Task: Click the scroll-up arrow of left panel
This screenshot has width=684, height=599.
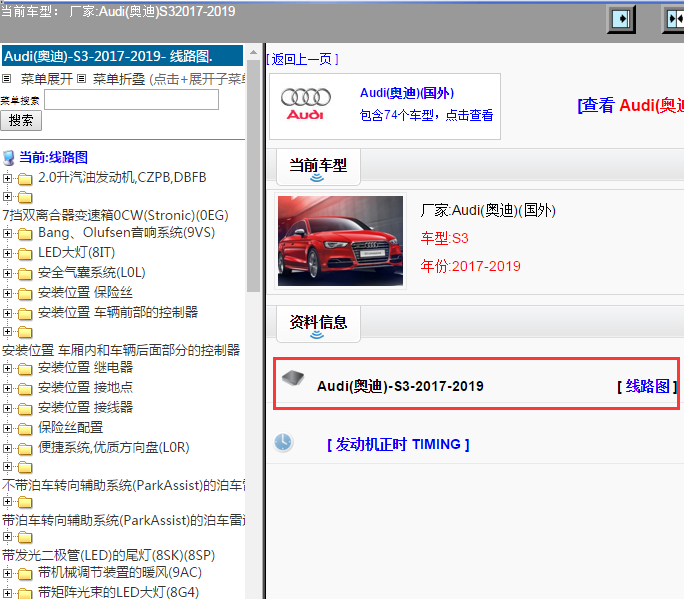Action: click(x=253, y=52)
